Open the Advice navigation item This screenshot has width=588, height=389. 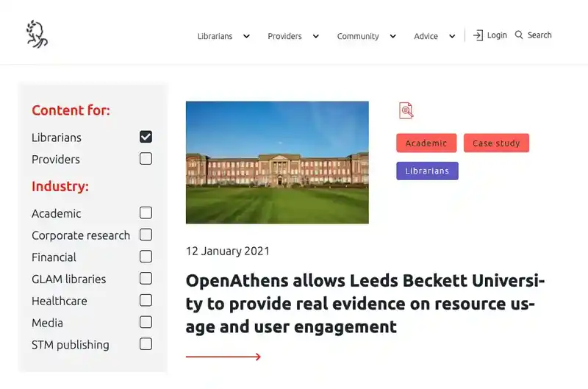coord(426,36)
